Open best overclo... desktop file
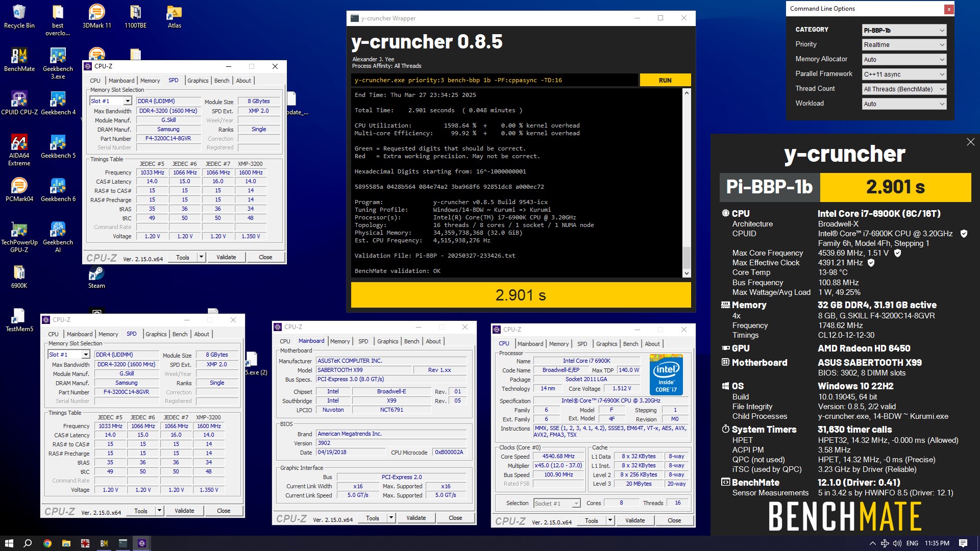 [x=58, y=20]
